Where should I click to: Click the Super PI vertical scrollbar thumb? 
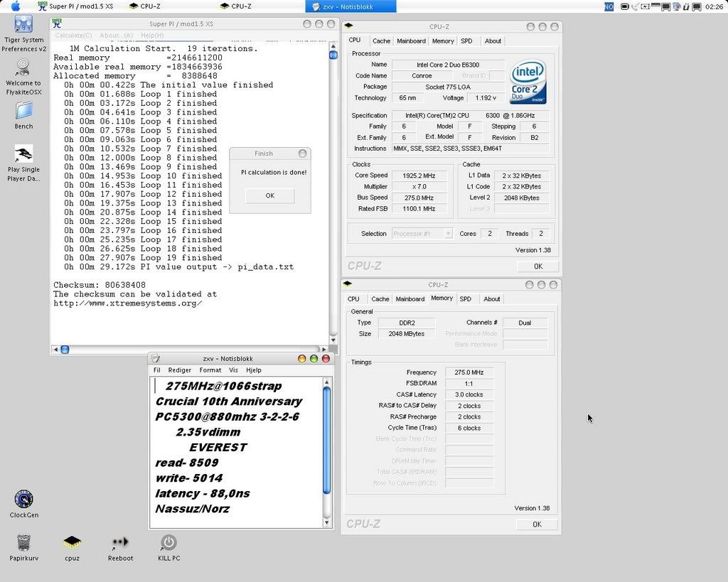tap(333, 55)
